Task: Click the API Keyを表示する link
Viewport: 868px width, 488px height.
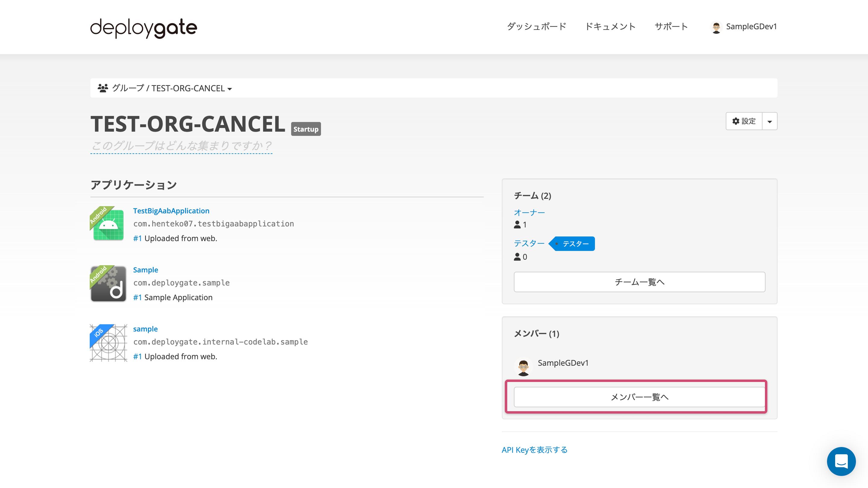Action: pos(534,450)
